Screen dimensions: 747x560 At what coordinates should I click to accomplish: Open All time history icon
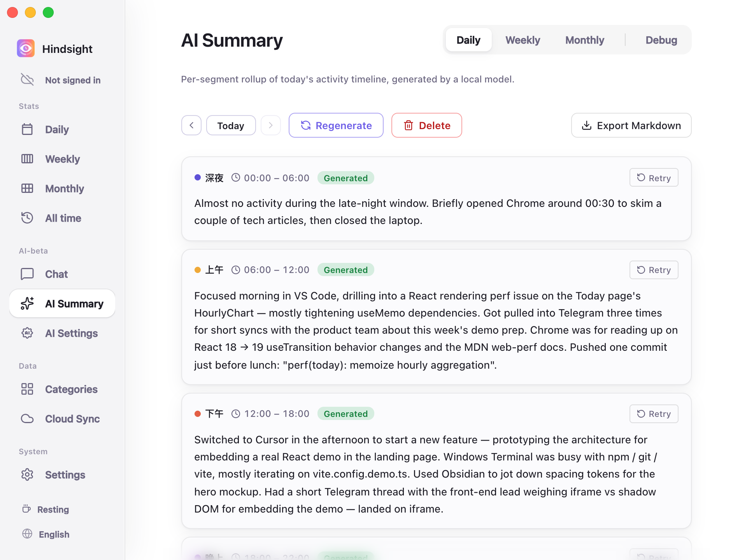click(x=27, y=218)
